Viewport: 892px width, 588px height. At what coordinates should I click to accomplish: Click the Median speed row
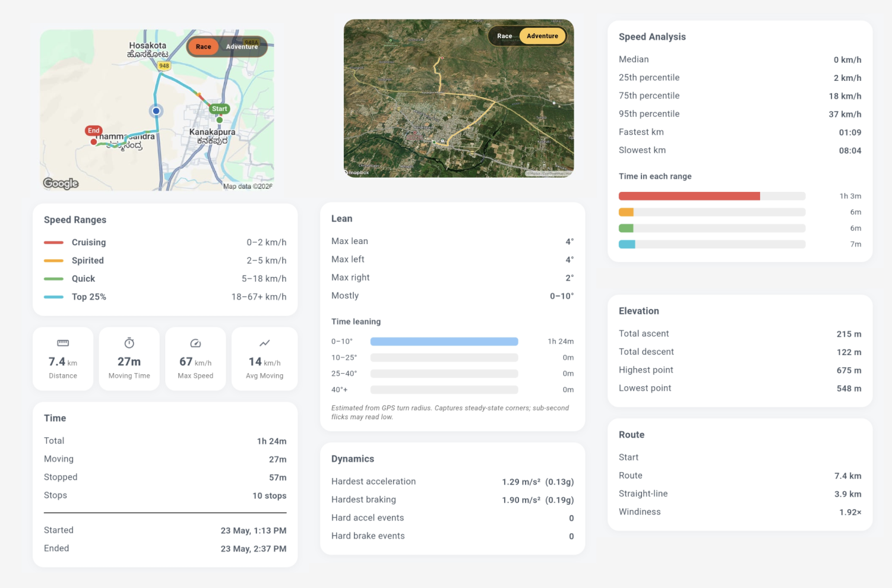tap(740, 59)
